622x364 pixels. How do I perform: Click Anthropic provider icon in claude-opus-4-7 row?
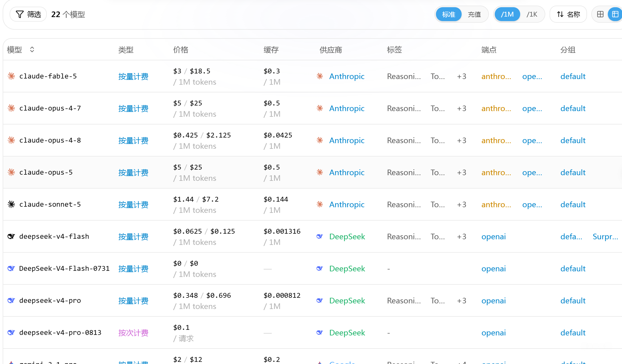(320, 108)
